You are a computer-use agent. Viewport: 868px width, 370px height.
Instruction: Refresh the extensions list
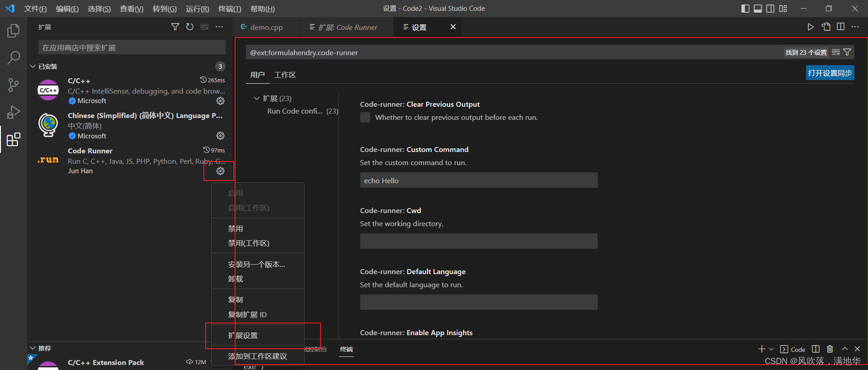click(190, 27)
